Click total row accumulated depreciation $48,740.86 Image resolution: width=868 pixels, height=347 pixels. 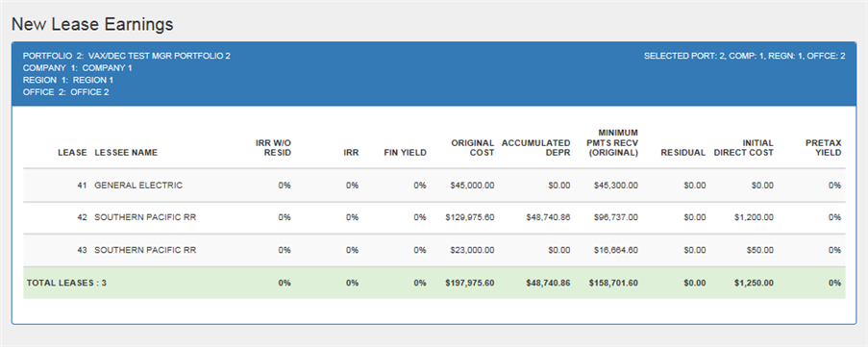548,283
